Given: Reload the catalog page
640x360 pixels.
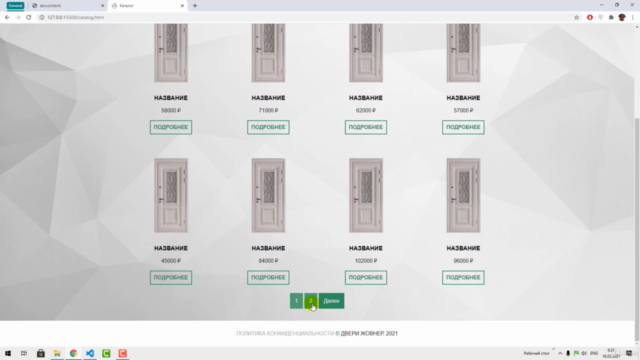Looking at the screenshot, I should (x=29, y=17).
